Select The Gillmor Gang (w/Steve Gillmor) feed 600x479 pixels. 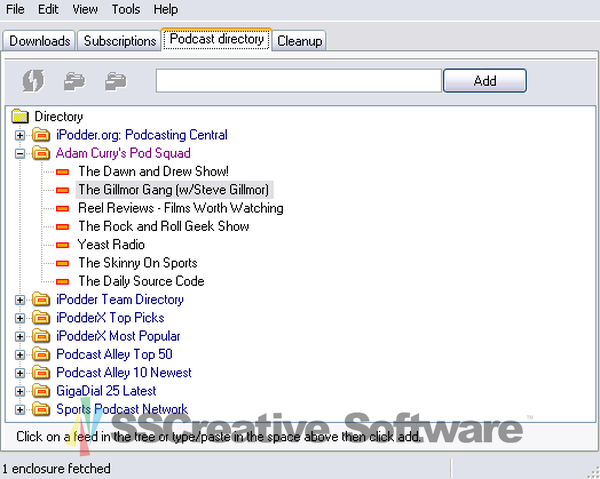pos(174,190)
